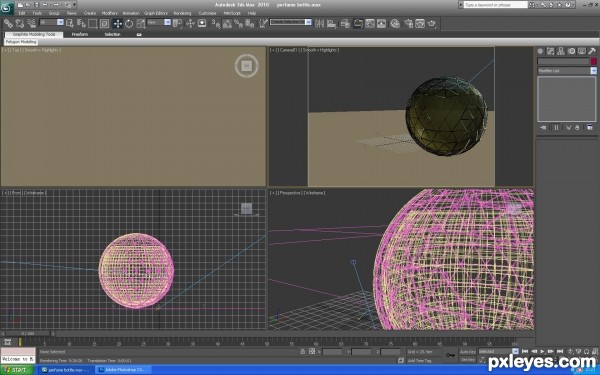The width and height of the screenshot is (600, 375).
Task: Click the Auto Key button
Action: pyautogui.click(x=468, y=352)
